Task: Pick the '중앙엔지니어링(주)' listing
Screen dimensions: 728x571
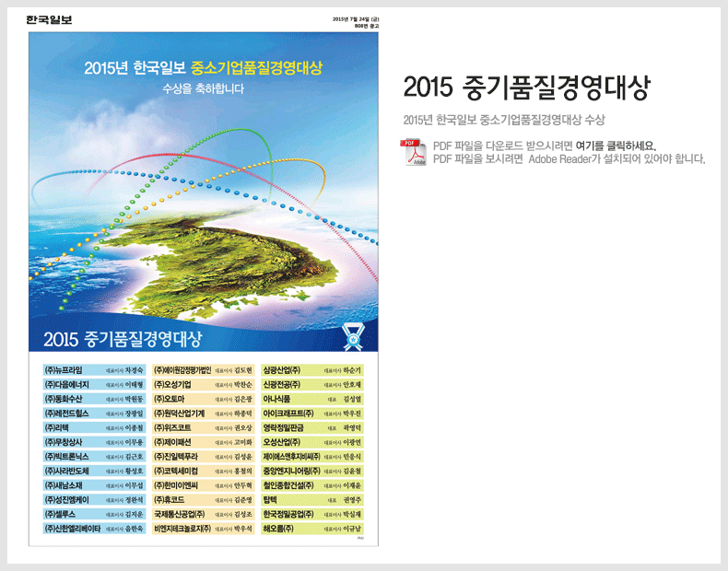Action: click(x=312, y=471)
